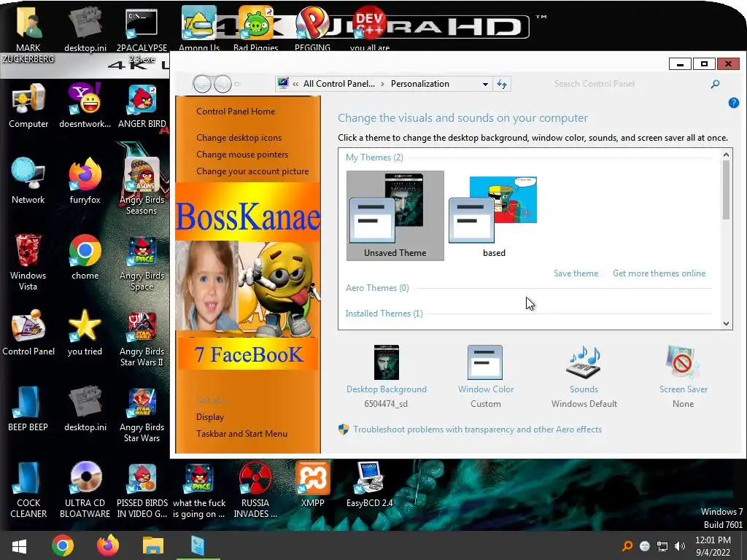This screenshot has height=560, width=747.
Task: Open the Control Panel desktop icon
Action: (28, 332)
